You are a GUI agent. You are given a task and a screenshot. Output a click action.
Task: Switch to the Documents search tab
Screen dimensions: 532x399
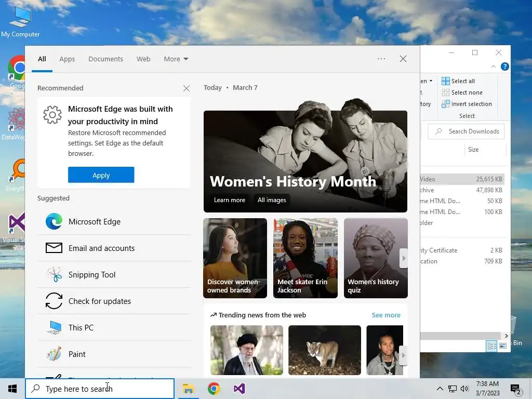click(x=105, y=59)
